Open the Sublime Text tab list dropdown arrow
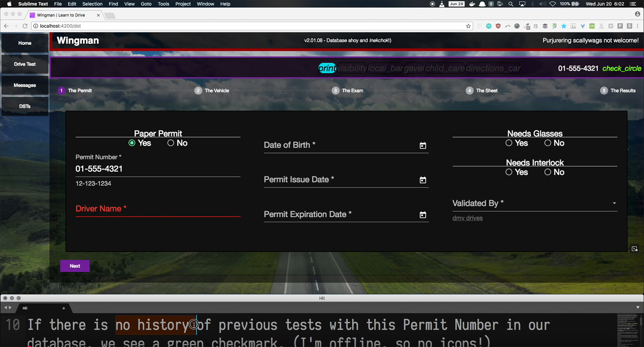Screen dimensions: 644x347 (638, 307)
